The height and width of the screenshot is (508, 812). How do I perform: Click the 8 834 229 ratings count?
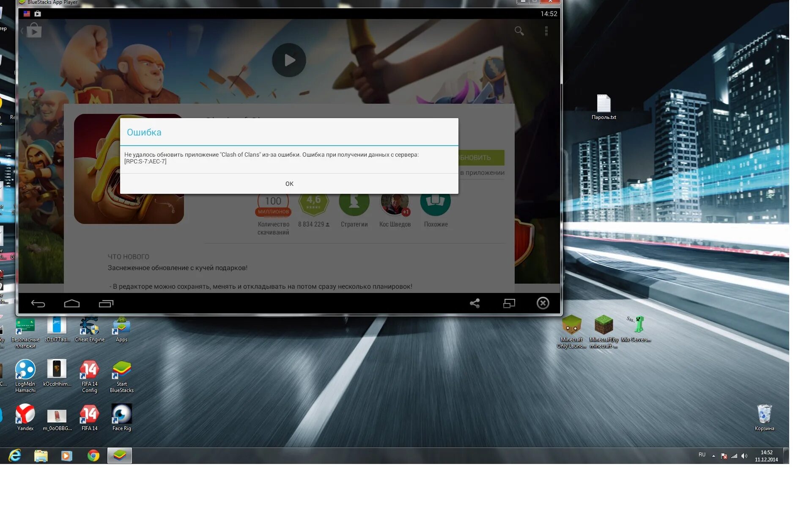coord(313,224)
